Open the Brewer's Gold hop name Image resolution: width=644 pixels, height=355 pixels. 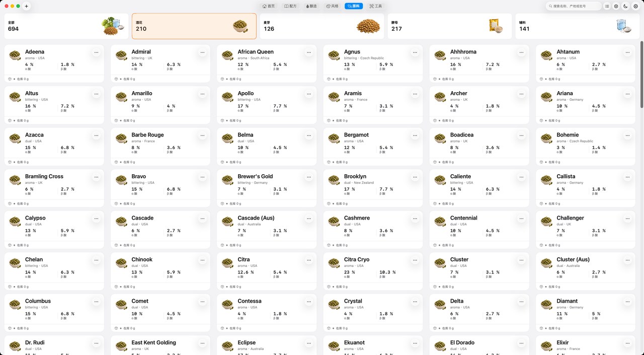coord(255,176)
